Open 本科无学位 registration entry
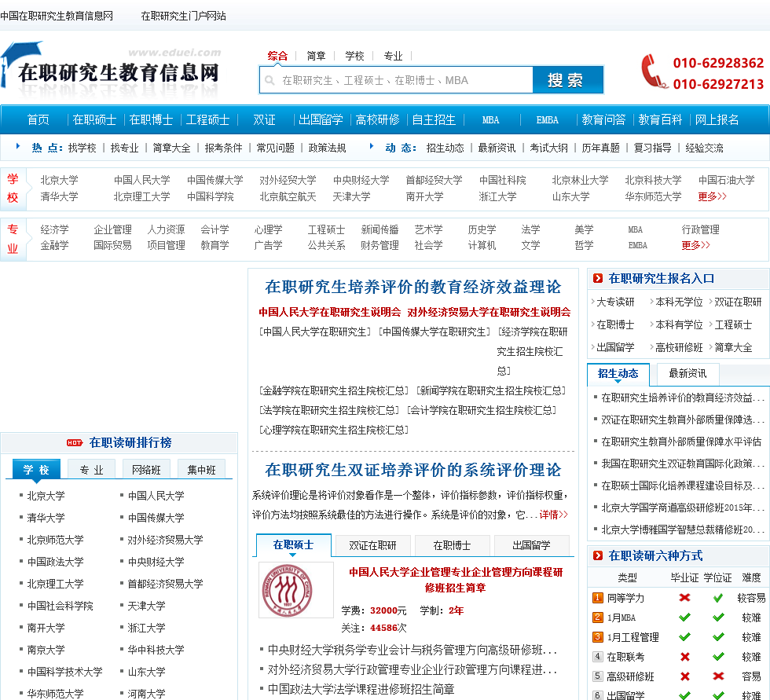 679,302
